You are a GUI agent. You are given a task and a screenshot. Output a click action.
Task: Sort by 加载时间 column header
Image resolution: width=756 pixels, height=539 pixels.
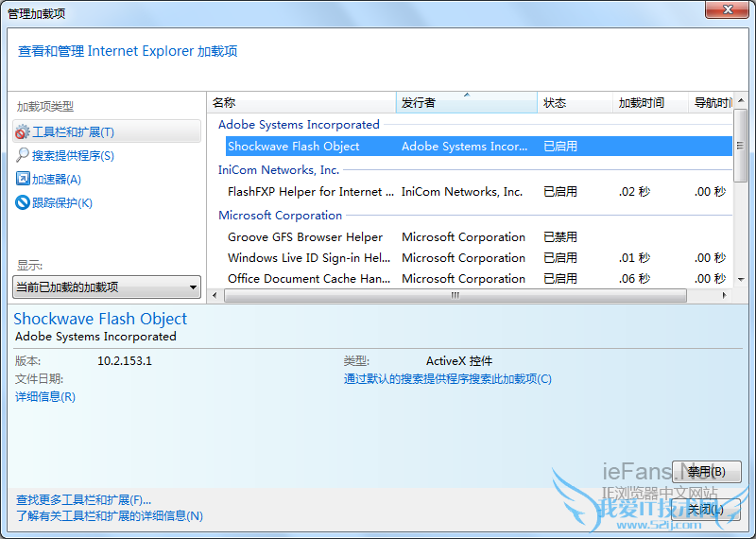pyautogui.click(x=650, y=102)
